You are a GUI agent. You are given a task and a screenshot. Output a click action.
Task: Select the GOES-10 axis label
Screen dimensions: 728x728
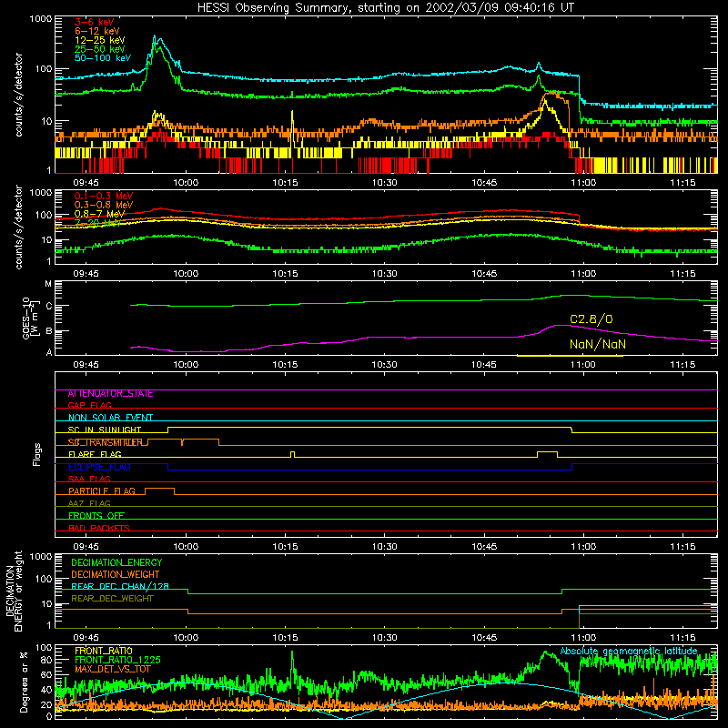click(30, 318)
